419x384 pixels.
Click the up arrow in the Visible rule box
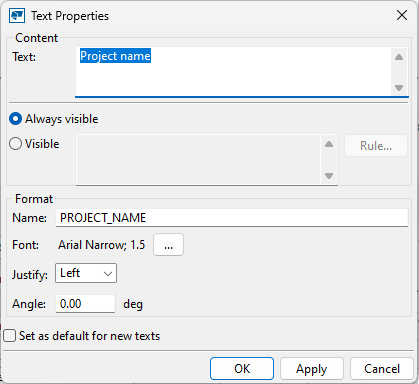point(329,144)
